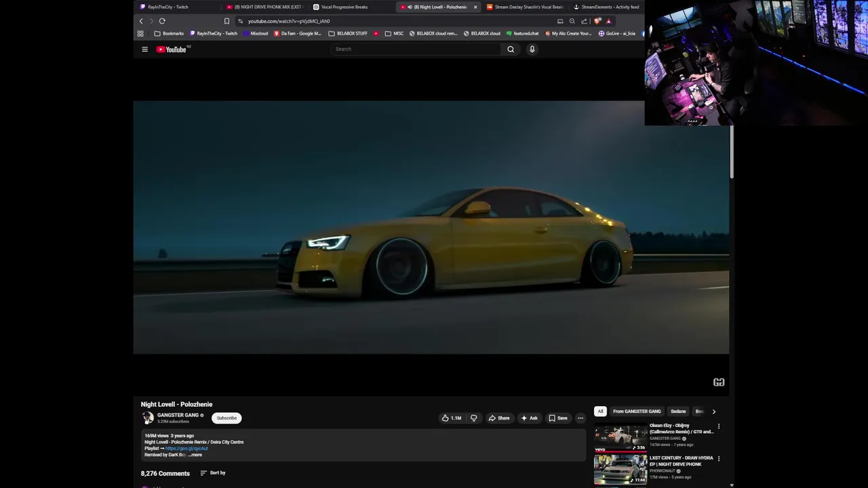Go to the YouTube home logo
The image size is (868, 488).
click(173, 49)
